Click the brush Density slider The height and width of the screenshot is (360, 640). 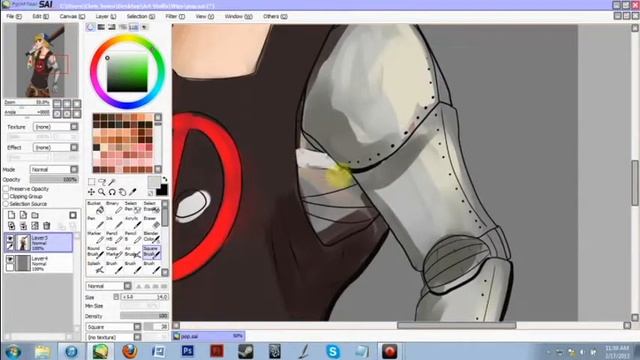click(x=144, y=316)
